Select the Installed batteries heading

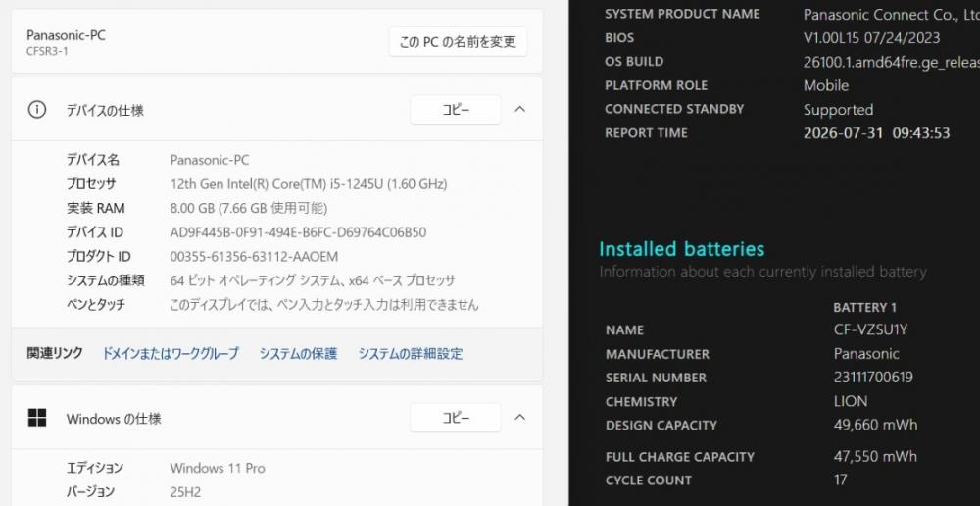(682, 249)
